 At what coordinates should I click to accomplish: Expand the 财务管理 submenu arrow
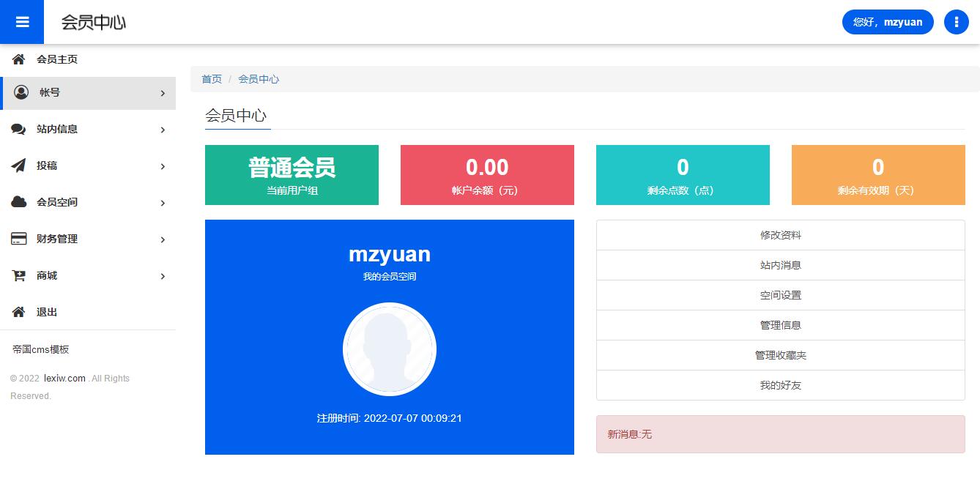tap(163, 239)
